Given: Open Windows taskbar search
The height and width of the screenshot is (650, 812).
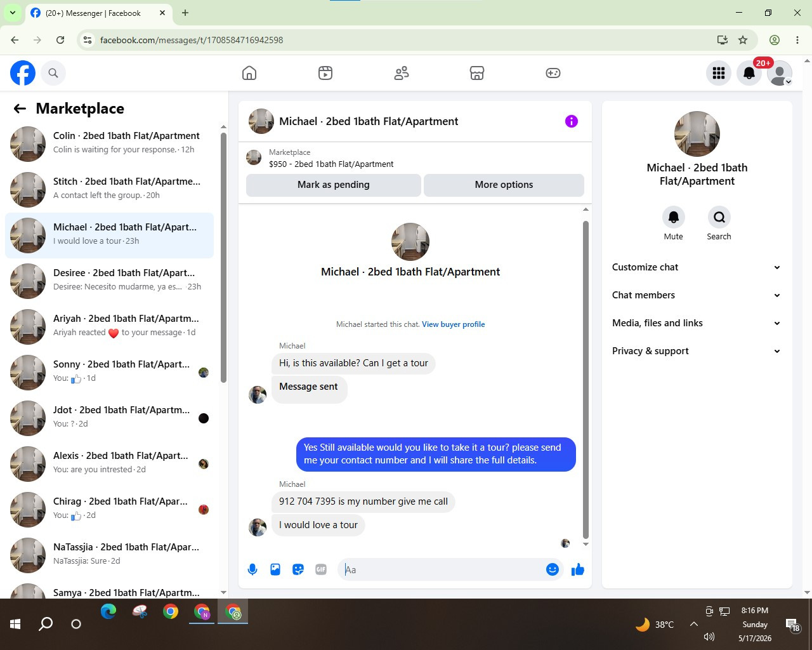Looking at the screenshot, I should click(46, 624).
